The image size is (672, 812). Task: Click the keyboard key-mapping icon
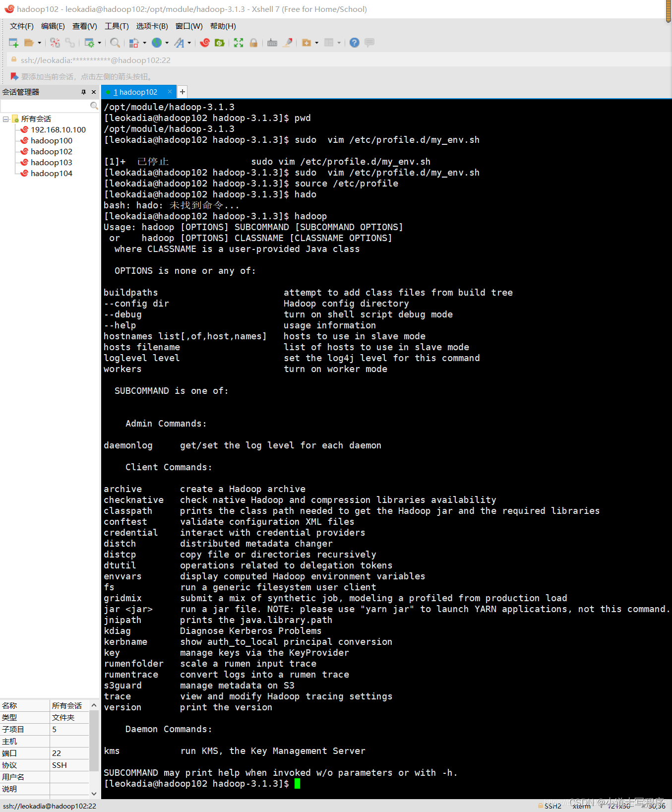[x=272, y=43]
